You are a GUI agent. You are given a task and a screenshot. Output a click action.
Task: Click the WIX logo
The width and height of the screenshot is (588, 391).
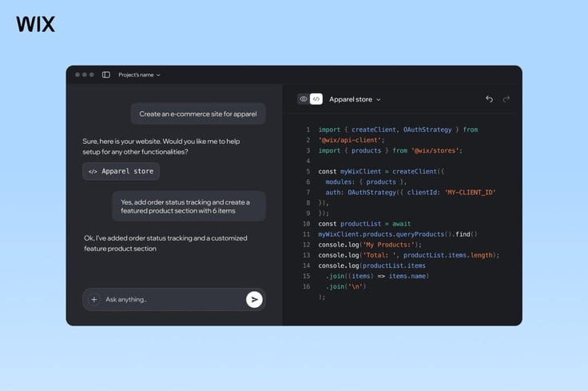coord(36,24)
